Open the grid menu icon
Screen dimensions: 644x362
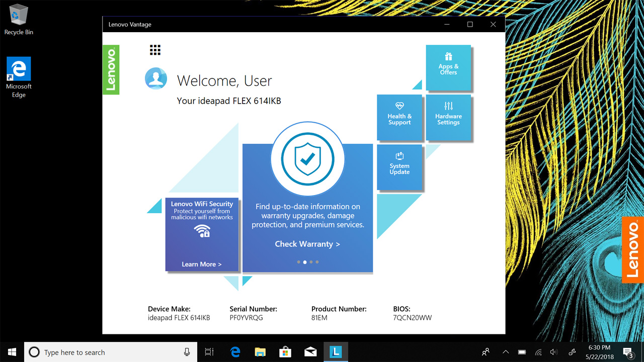coord(155,50)
